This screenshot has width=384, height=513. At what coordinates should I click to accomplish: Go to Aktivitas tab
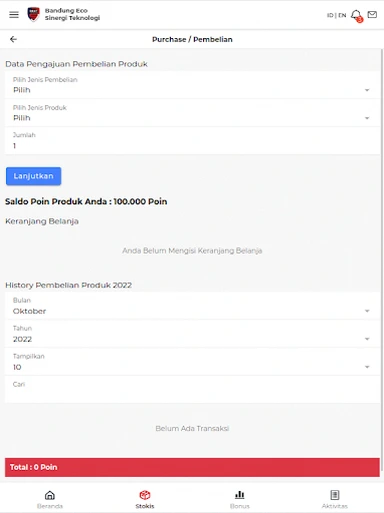(335, 499)
